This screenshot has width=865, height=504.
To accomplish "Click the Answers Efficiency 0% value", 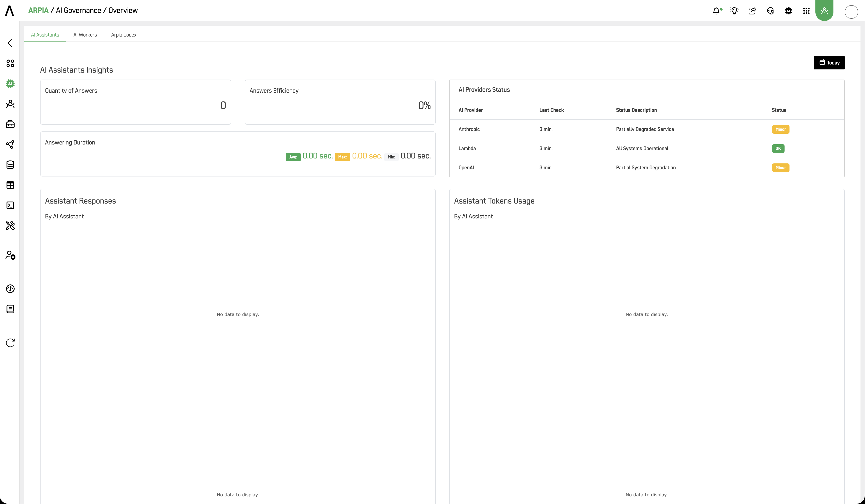I will click(x=424, y=105).
